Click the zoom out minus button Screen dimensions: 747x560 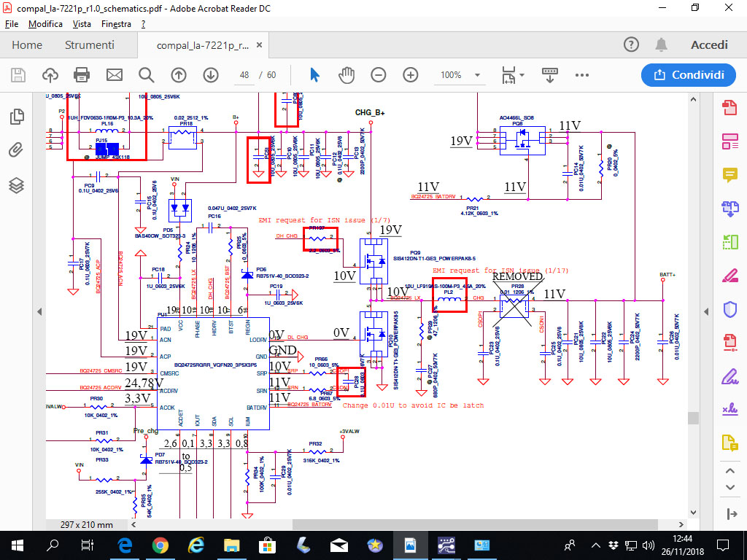(x=379, y=75)
